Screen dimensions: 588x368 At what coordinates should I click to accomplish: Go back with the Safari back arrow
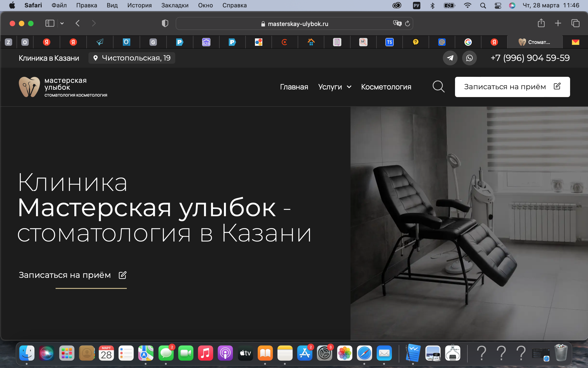(x=77, y=23)
